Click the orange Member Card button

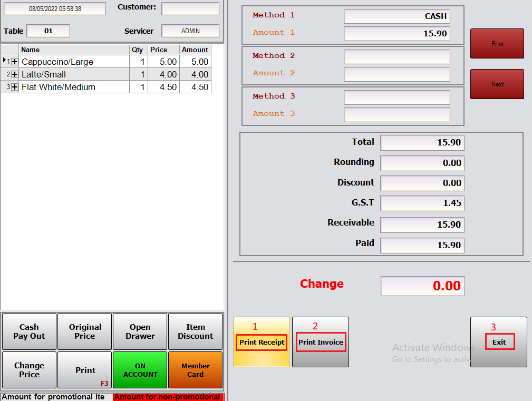click(x=196, y=370)
